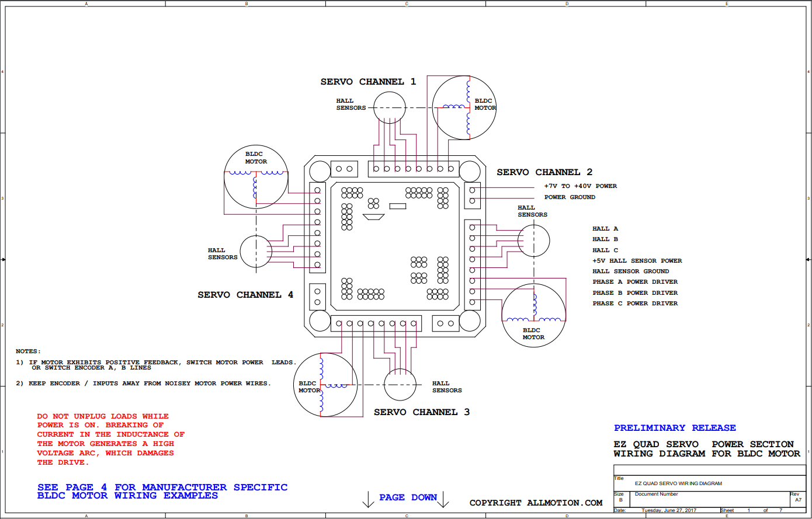Click the board's top-left corner mounting hole

pos(320,171)
